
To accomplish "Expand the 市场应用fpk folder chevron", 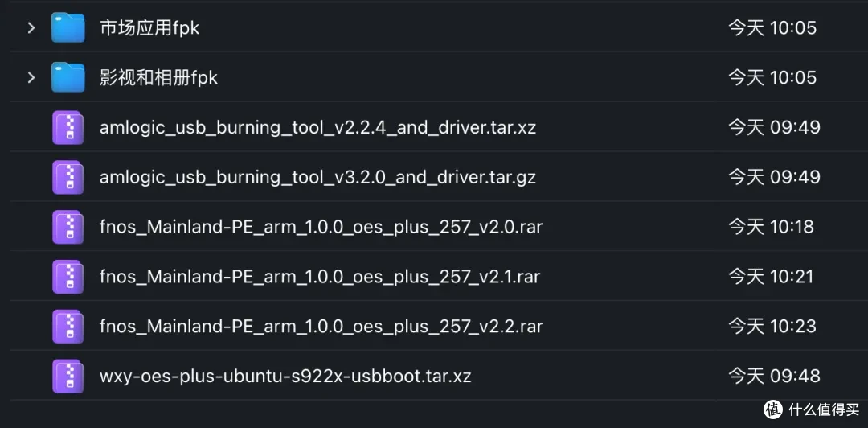I will point(31,27).
